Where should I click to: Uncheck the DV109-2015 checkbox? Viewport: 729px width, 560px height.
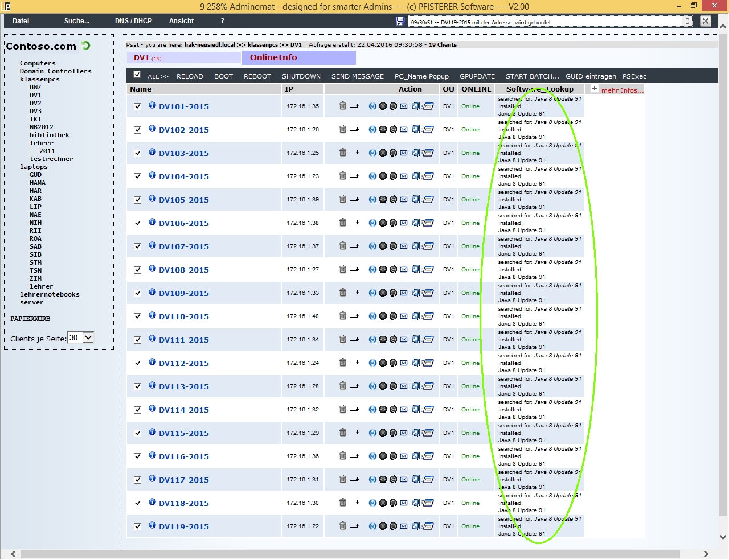[x=137, y=293]
